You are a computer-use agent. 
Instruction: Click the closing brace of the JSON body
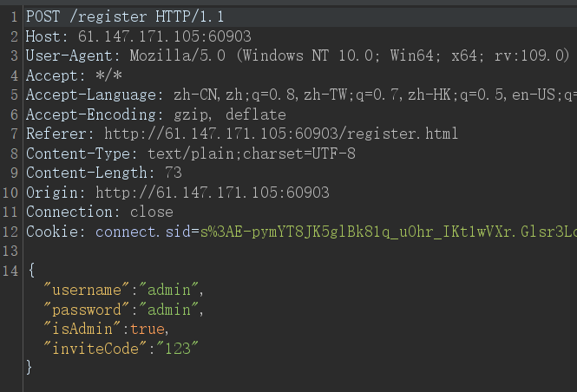click(x=30, y=367)
